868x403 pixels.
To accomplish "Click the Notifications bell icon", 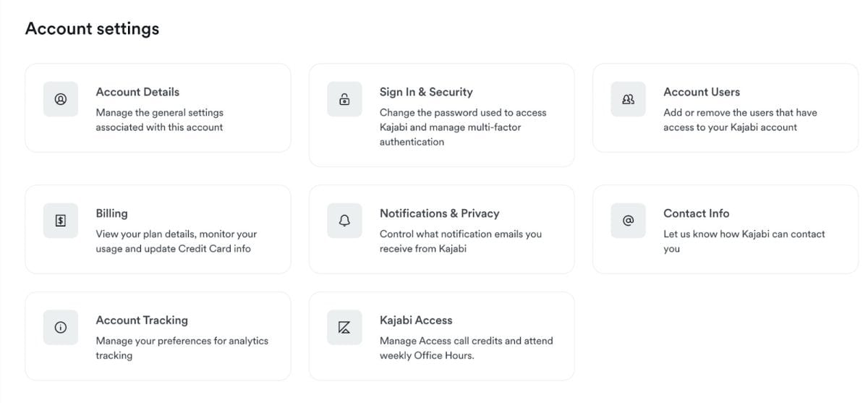I will coord(344,221).
